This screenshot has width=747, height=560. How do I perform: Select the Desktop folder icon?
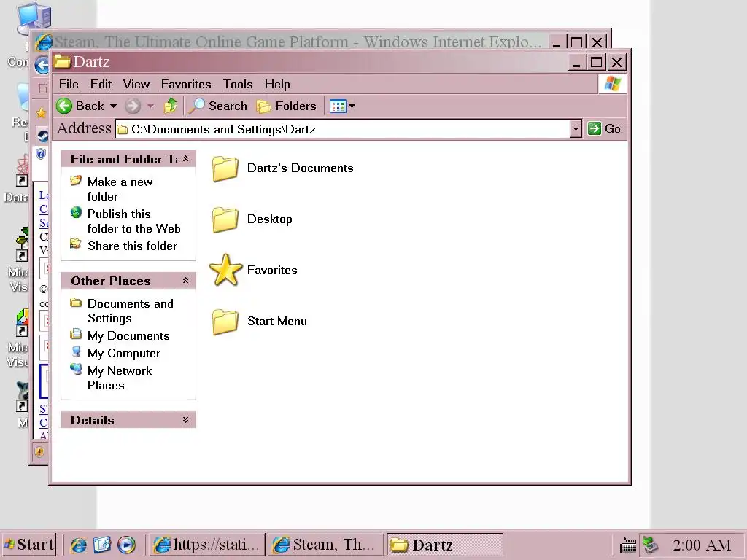point(225,219)
